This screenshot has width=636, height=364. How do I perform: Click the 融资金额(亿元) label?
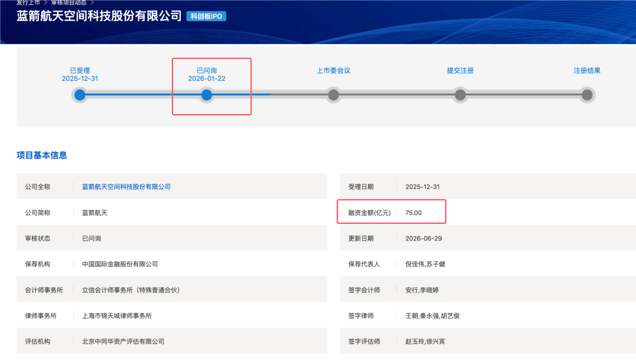[369, 213]
